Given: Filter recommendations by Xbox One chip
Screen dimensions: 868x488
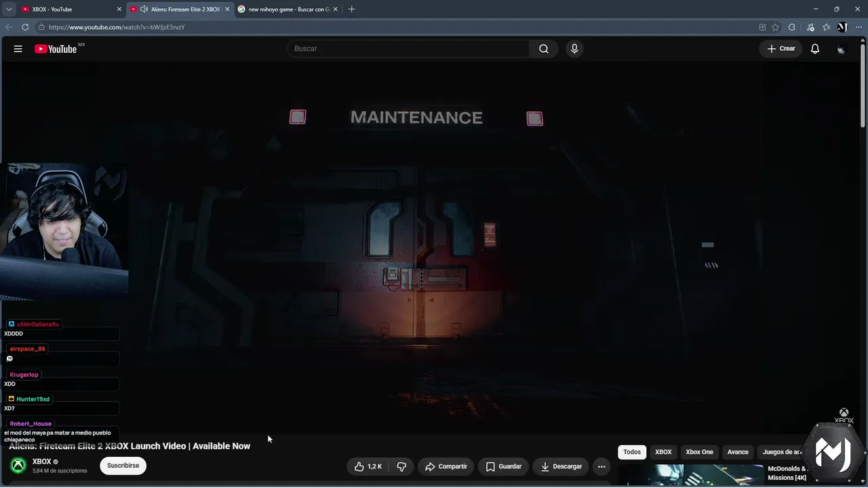Looking at the screenshot, I should click(699, 452).
